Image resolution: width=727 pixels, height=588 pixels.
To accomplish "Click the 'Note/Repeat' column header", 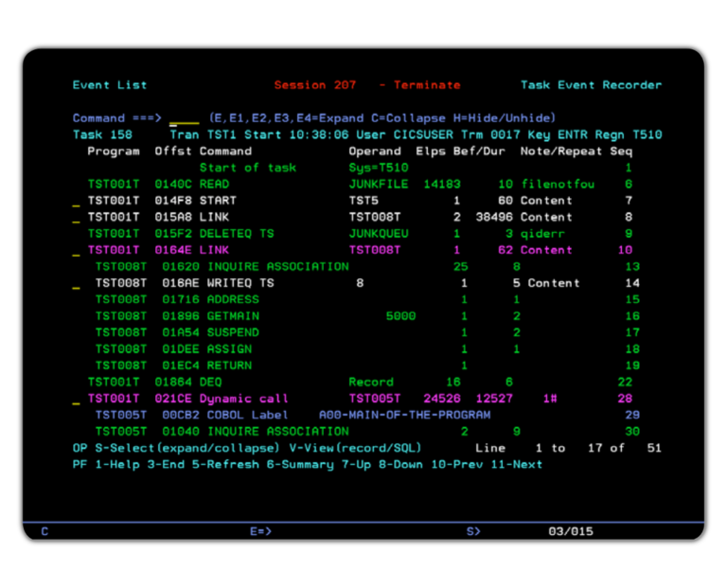I will 561,151.
